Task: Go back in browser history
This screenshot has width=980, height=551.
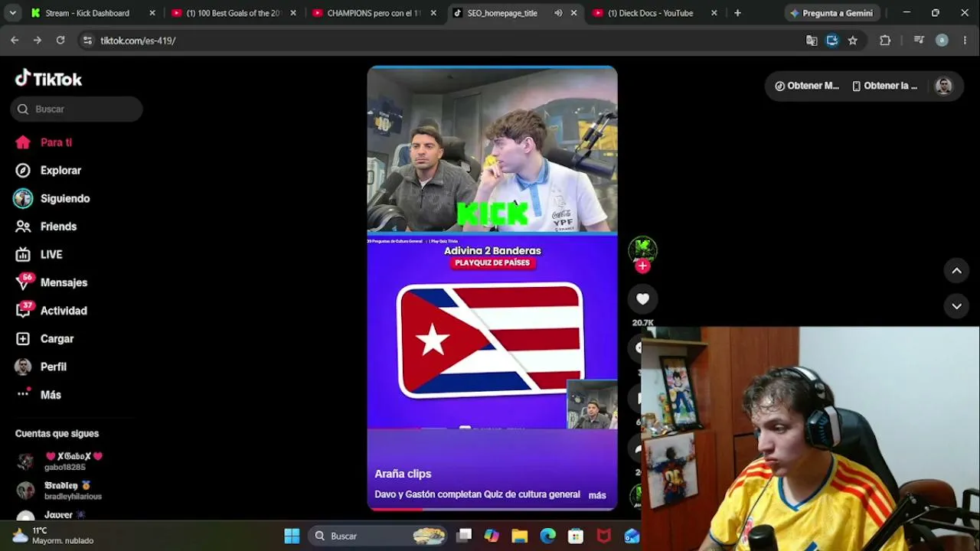Action: click(x=15, y=41)
